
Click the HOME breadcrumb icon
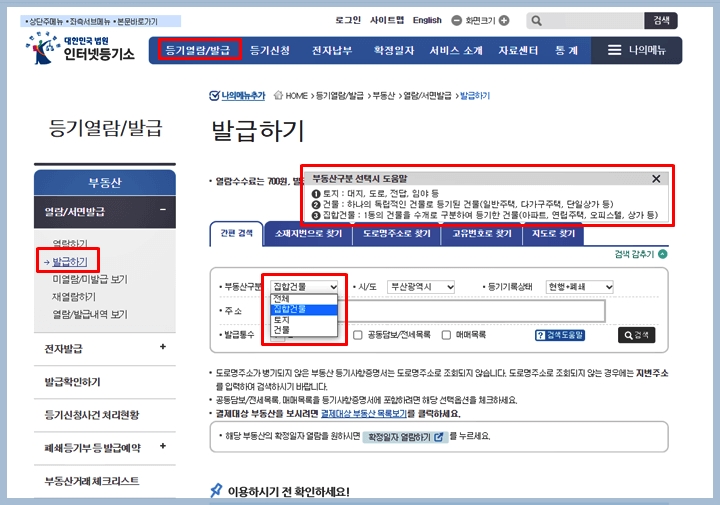(x=278, y=95)
